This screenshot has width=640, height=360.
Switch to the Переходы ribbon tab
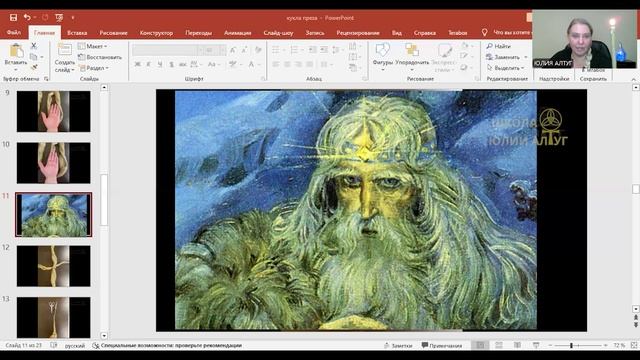tap(198, 33)
